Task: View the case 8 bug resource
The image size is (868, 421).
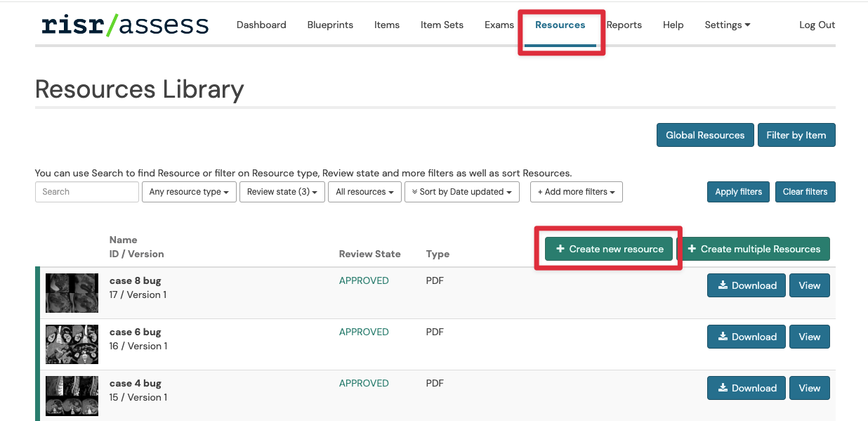Action: pyautogui.click(x=809, y=285)
